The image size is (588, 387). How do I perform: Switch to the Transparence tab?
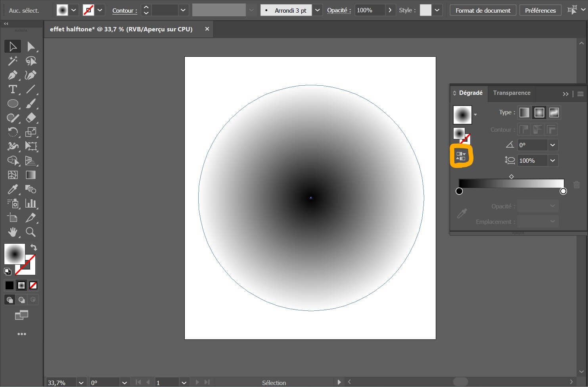tap(511, 93)
